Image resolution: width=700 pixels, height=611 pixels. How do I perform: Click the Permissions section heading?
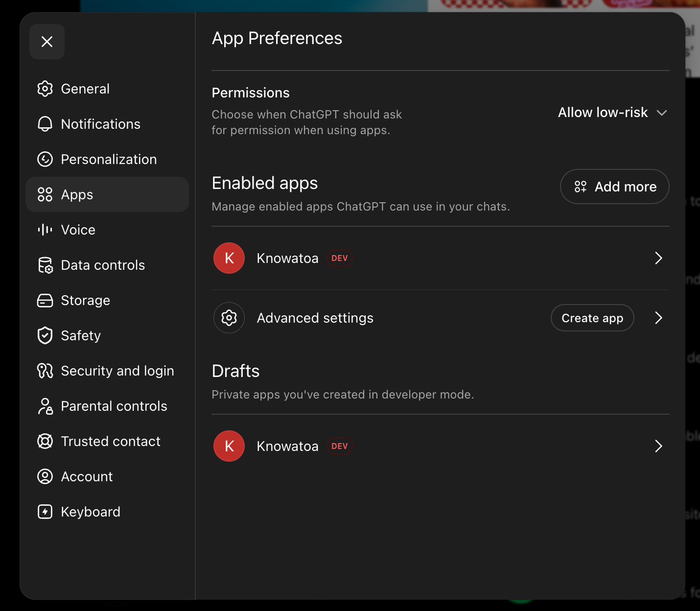tap(251, 93)
